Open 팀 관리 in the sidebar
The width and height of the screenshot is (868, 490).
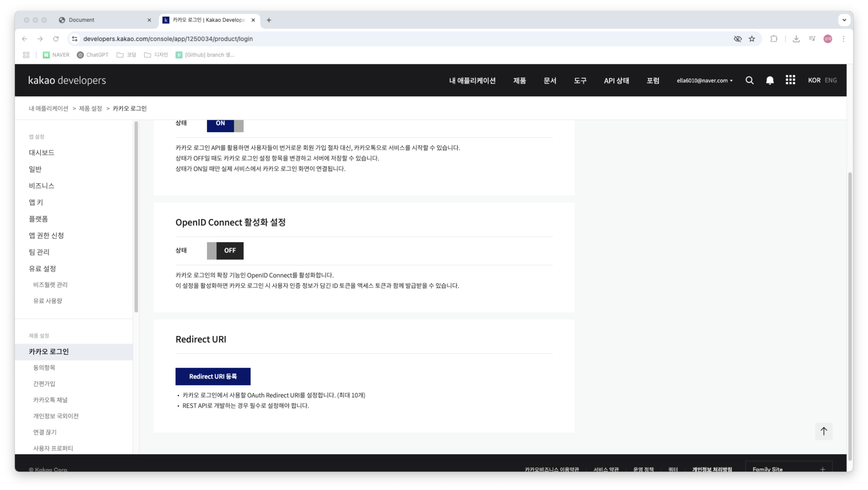click(39, 252)
